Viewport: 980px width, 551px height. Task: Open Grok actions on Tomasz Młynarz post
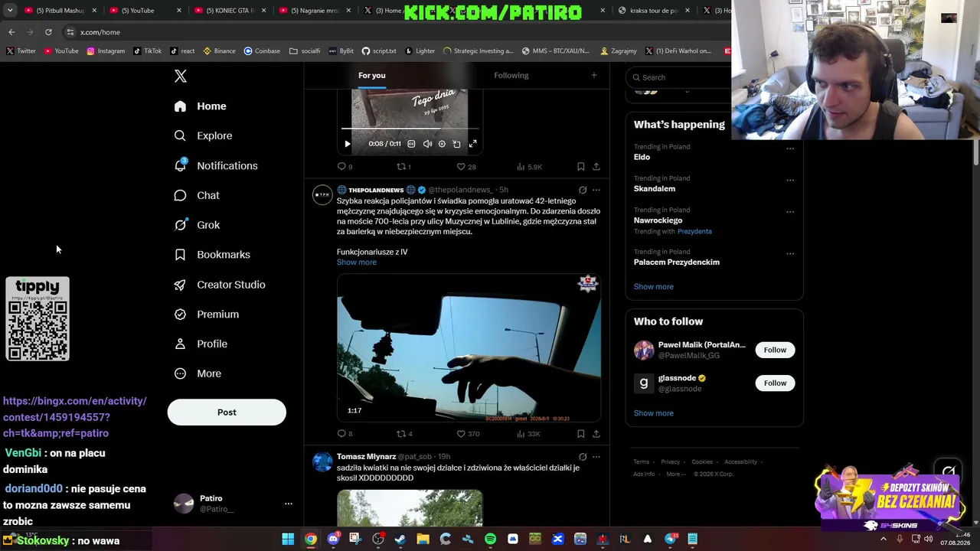(583, 457)
